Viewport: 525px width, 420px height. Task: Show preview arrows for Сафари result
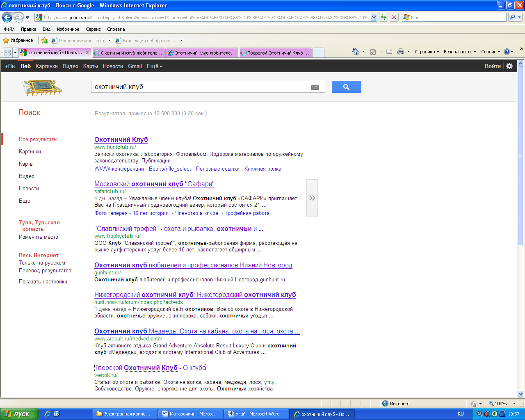coord(312,198)
